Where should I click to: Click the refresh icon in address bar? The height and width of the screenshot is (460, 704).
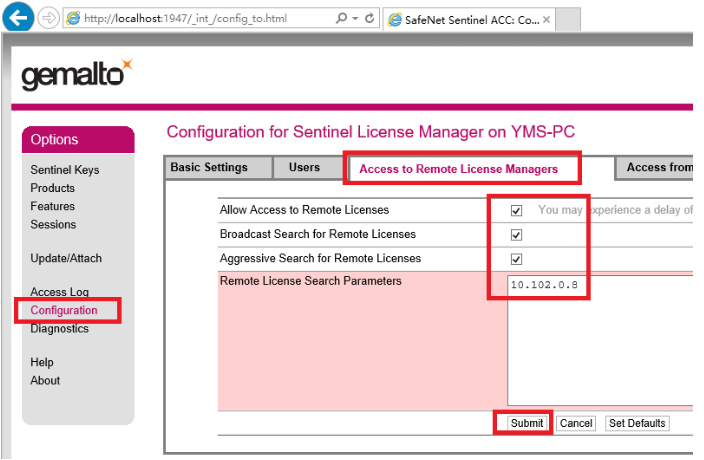370,18
